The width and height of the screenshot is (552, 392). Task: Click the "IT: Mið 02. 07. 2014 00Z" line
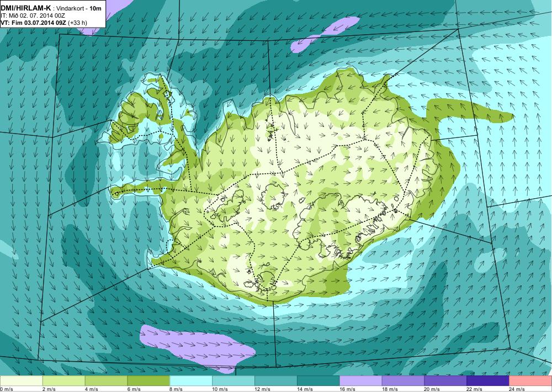click(33, 16)
